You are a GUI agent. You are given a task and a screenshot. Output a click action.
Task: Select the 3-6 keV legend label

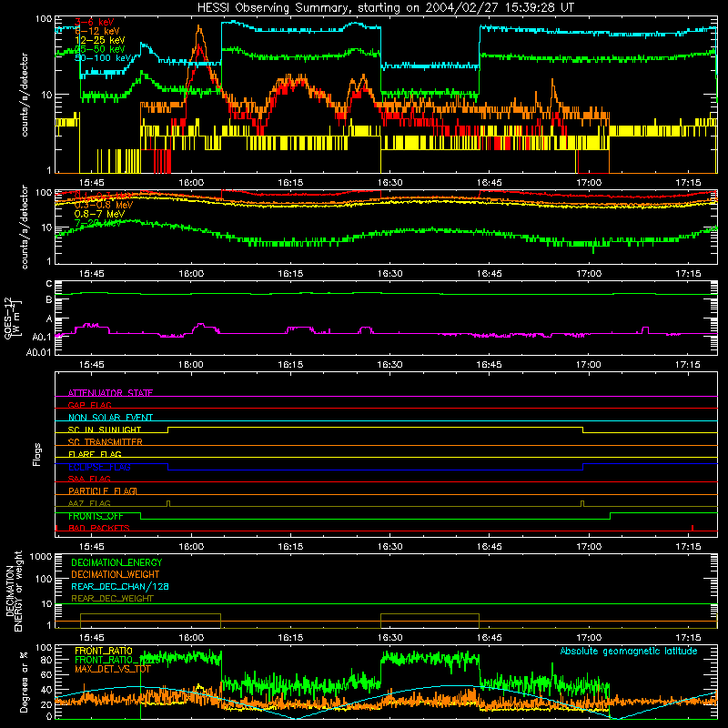coord(94,22)
